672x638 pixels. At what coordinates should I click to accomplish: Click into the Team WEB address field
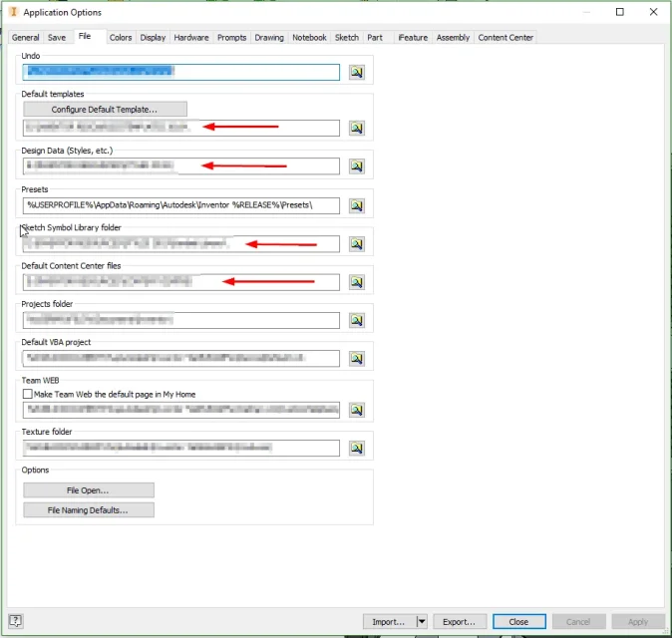click(x=180, y=410)
